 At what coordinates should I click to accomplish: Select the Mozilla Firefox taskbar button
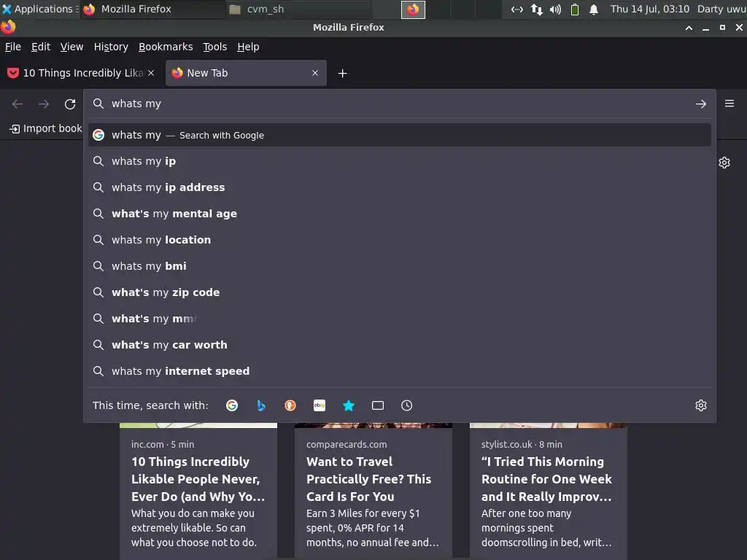152,9
